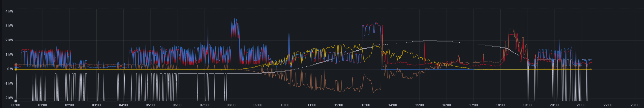Click the 23:00 time axis label
The width and height of the screenshot is (644, 108).
click(x=635, y=105)
